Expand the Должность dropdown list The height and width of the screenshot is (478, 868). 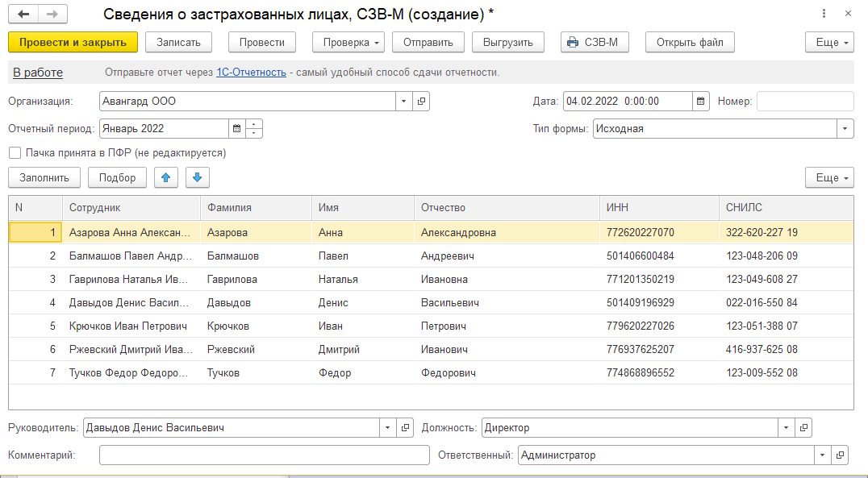[x=785, y=428]
